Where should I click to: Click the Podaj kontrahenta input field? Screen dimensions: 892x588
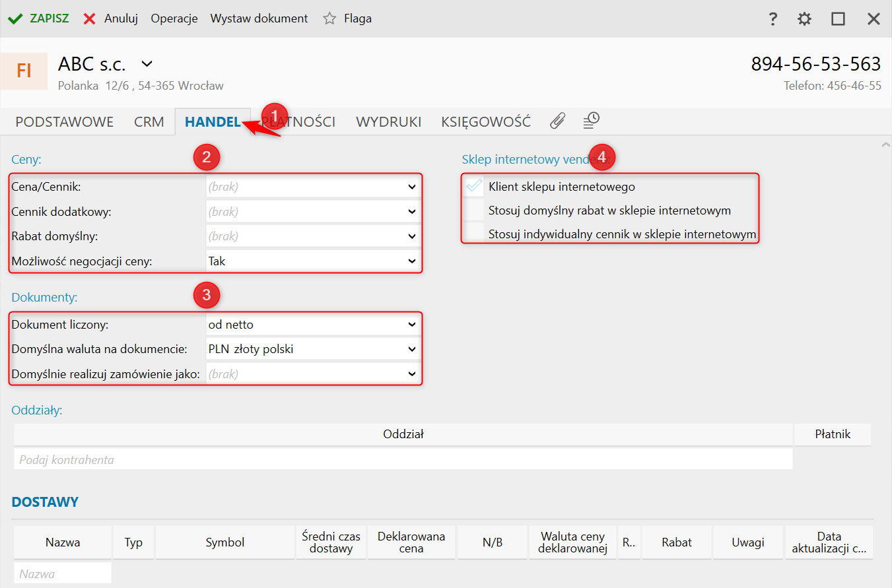click(x=403, y=459)
